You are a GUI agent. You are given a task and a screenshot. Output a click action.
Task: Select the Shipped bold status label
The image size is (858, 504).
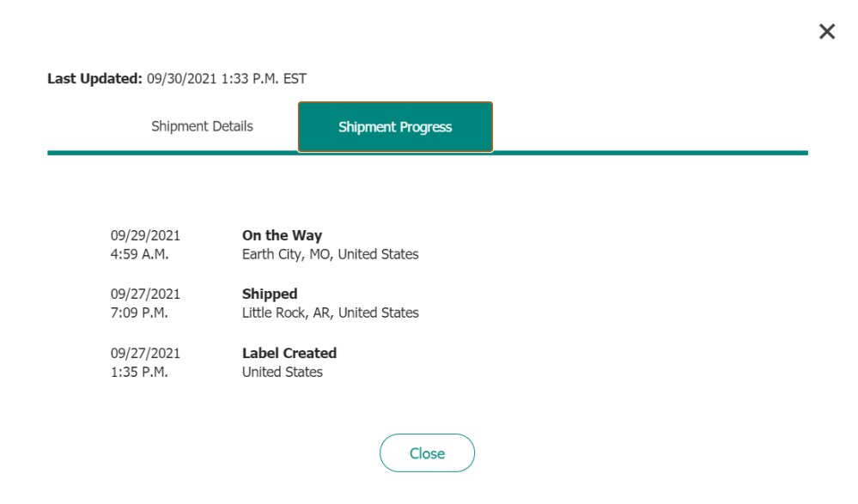click(271, 293)
